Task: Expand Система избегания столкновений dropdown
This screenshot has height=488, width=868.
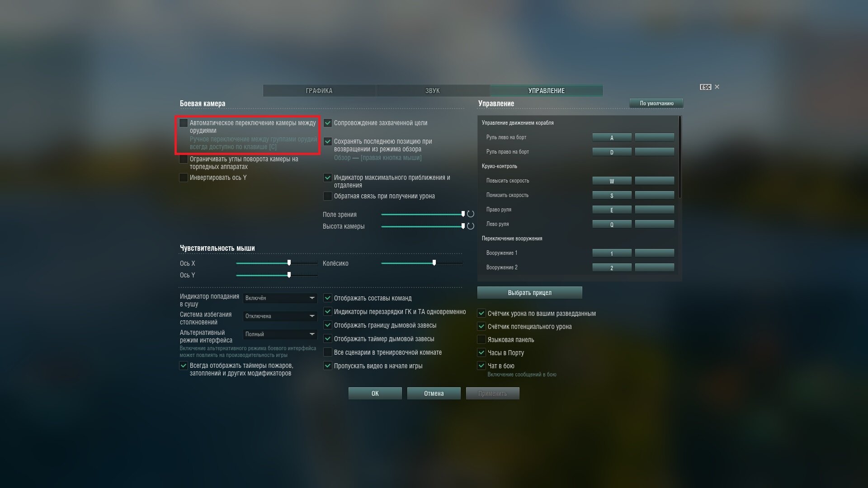Action: tap(280, 316)
